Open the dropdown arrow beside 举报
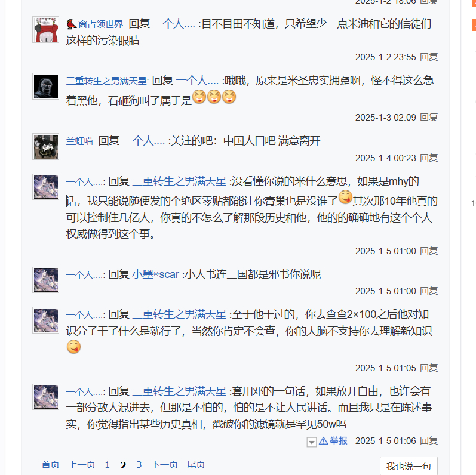The image size is (476, 475). pyautogui.click(x=312, y=442)
